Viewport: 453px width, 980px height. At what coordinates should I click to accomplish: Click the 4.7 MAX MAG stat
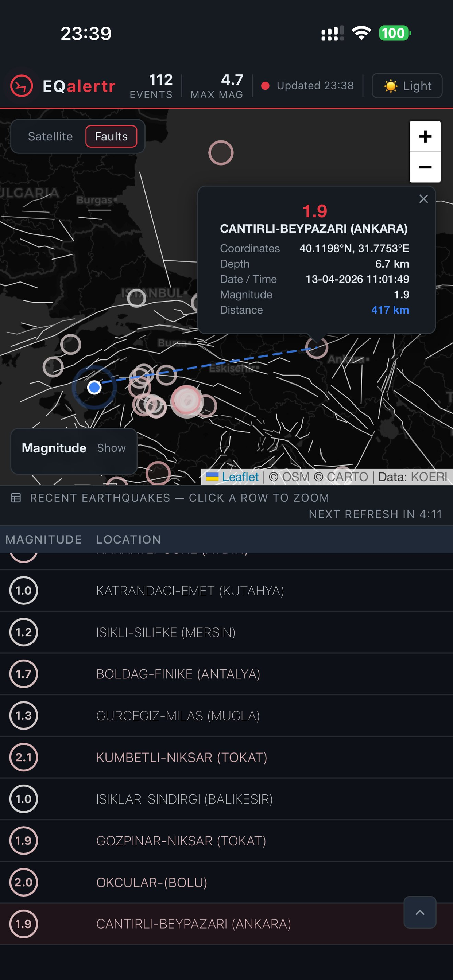[x=217, y=86]
